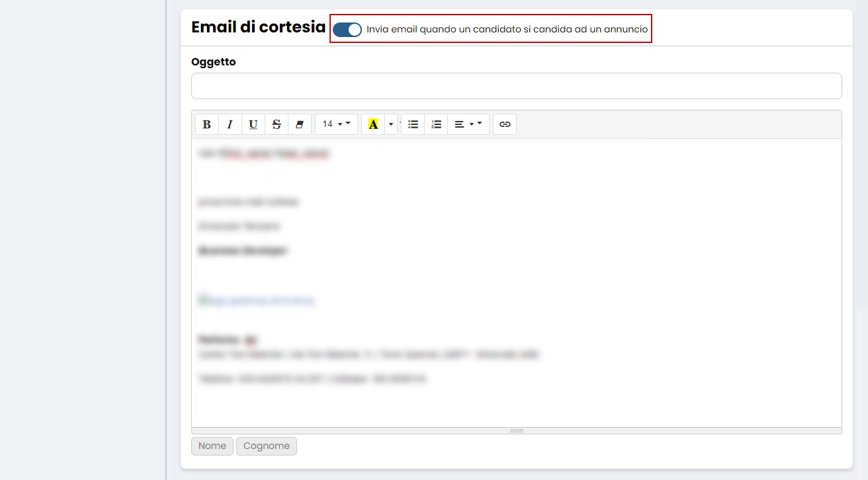Apply strikethrough formatting
Screen dimensions: 868x480
(x=276, y=124)
